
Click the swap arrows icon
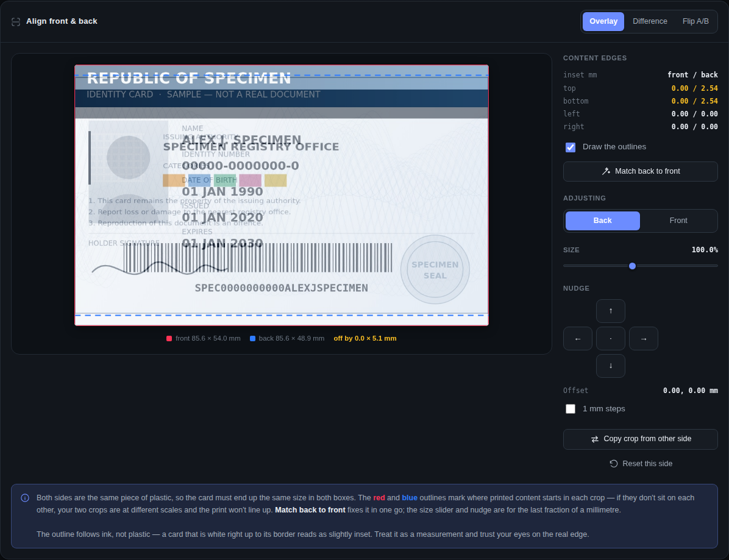tap(595, 439)
